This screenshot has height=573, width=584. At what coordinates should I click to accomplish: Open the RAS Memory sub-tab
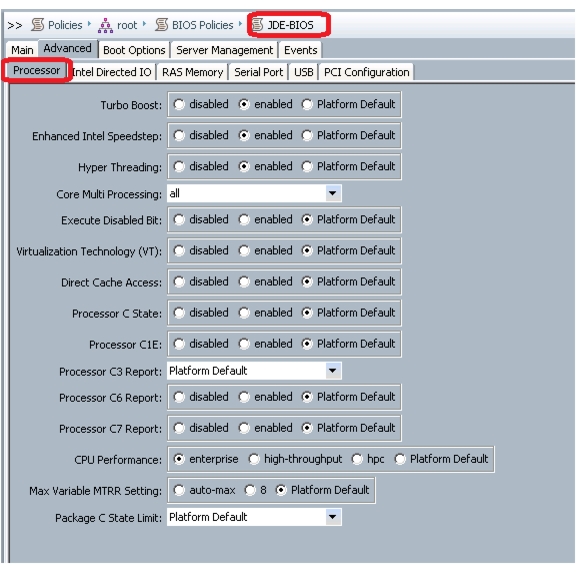(x=193, y=72)
